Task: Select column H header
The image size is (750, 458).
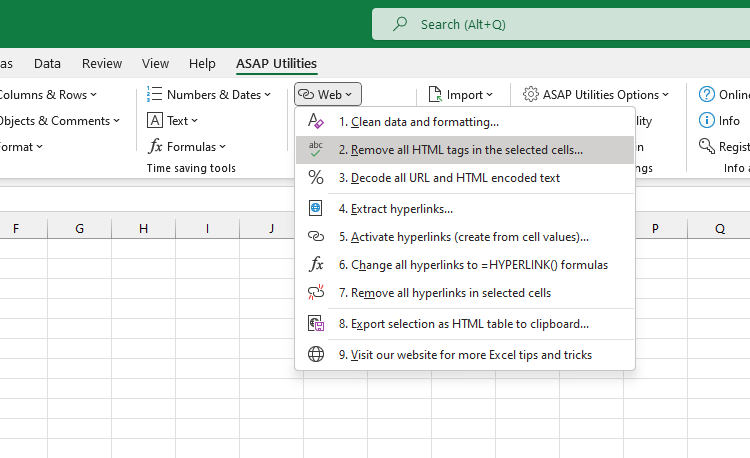Action: point(143,229)
